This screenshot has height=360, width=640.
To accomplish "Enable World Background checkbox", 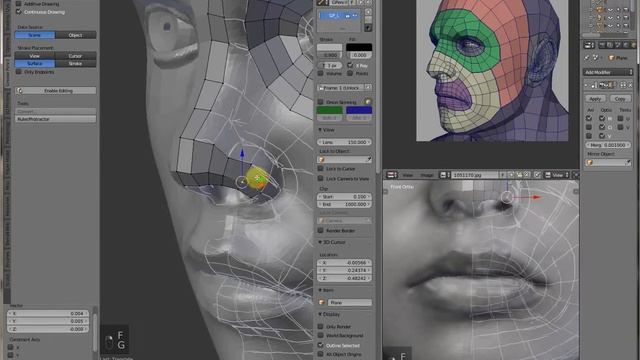I will [x=320, y=336].
